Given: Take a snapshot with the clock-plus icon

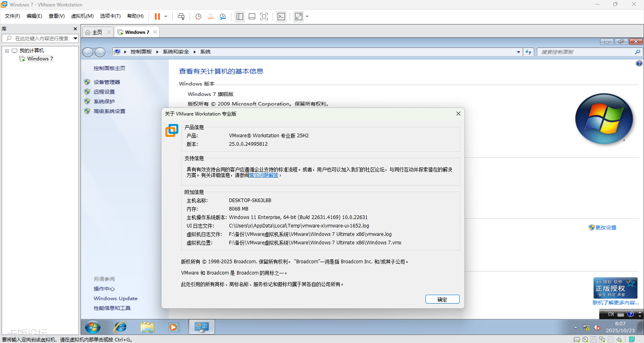Looking at the screenshot, I should [x=198, y=17].
